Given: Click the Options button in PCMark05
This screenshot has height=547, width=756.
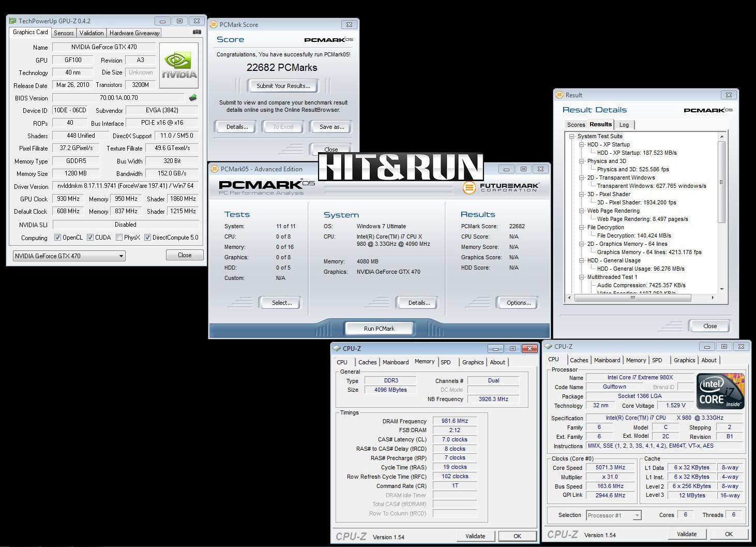Looking at the screenshot, I should click(x=519, y=303).
